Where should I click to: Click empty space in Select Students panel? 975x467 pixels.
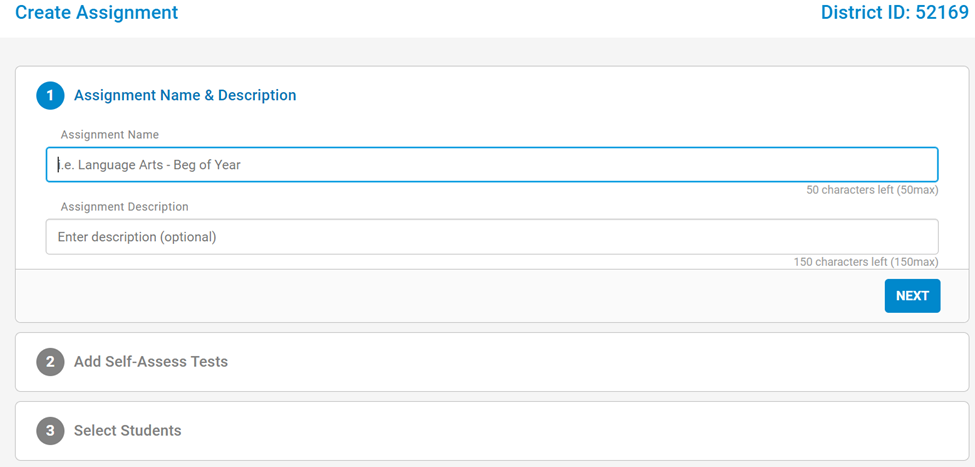click(600, 431)
